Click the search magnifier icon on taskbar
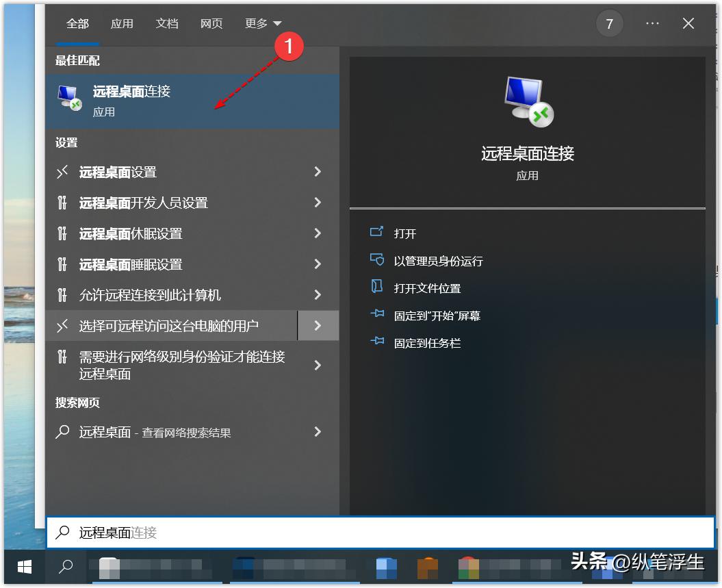Image resolution: width=722 pixels, height=588 pixels. [x=66, y=567]
